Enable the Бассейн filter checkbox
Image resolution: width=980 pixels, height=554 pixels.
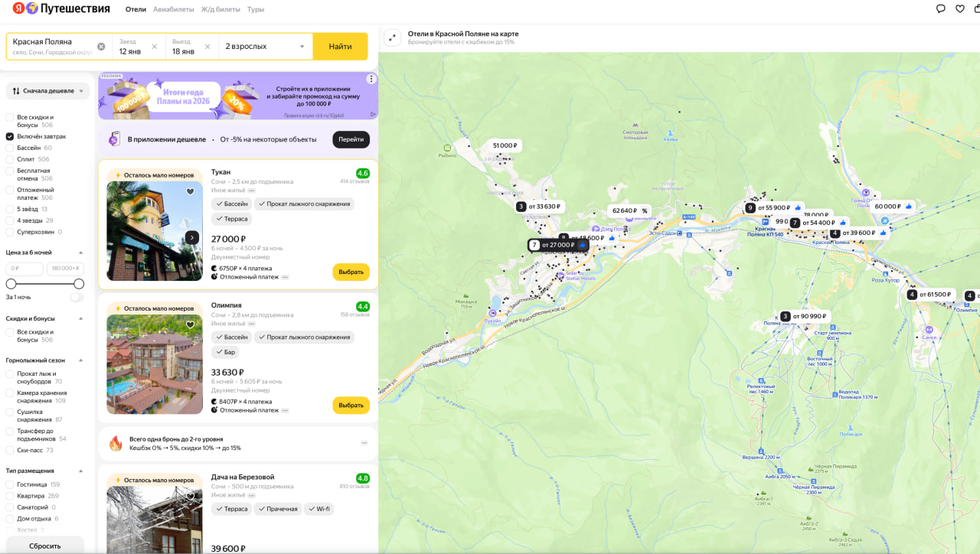(x=10, y=148)
